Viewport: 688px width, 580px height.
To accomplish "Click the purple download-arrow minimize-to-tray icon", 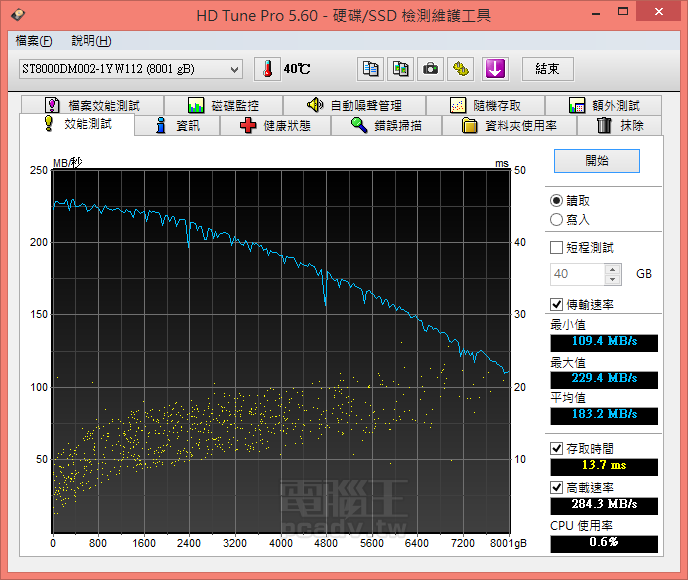I will click(x=495, y=69).
